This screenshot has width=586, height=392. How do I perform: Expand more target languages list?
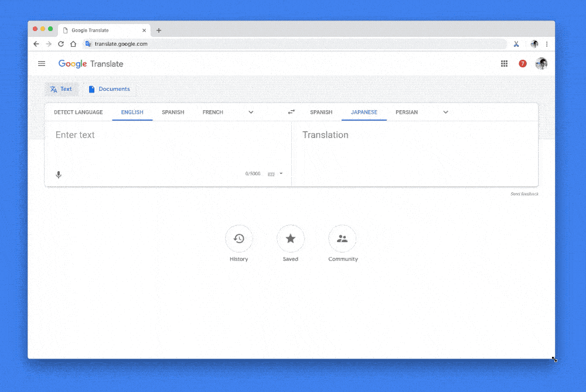click(x=445, y=112)
